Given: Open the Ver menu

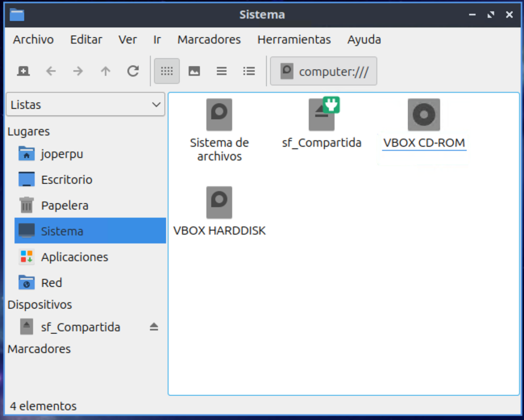Looking at the screenshot, I should [128, 40].
